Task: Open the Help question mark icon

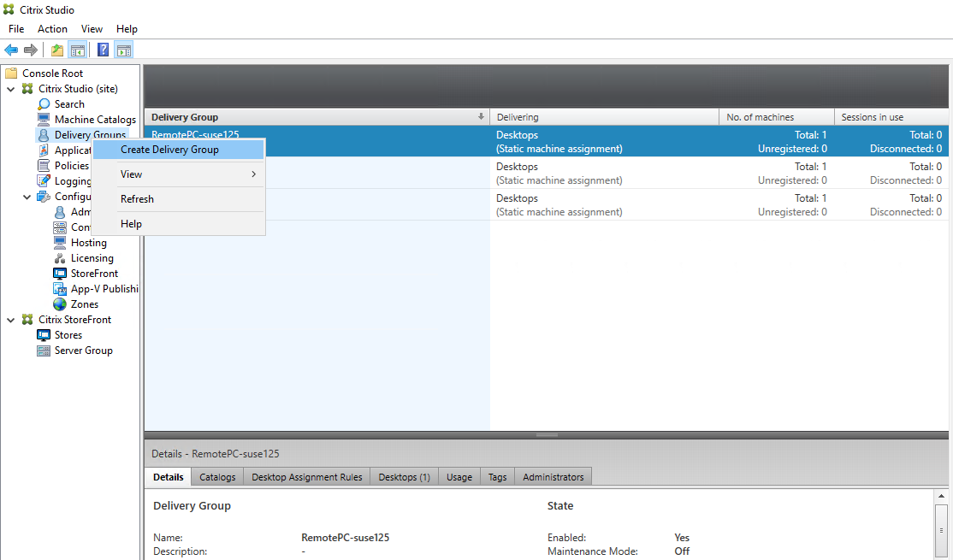Action: [103, 49]
